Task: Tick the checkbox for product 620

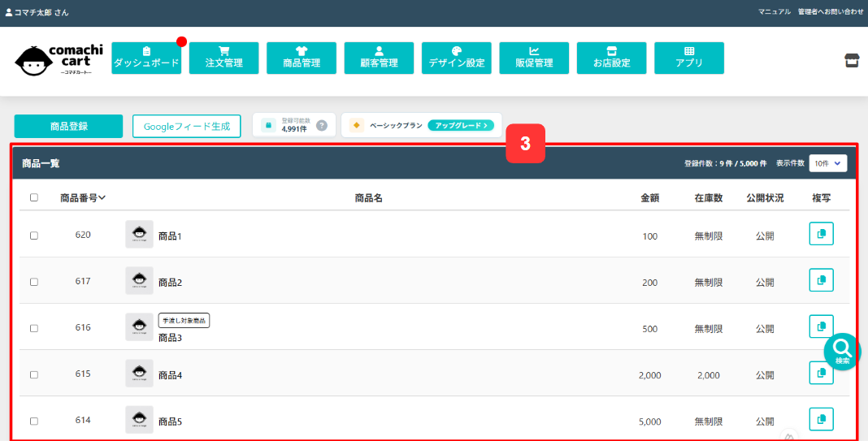Action: pos(34,236)
